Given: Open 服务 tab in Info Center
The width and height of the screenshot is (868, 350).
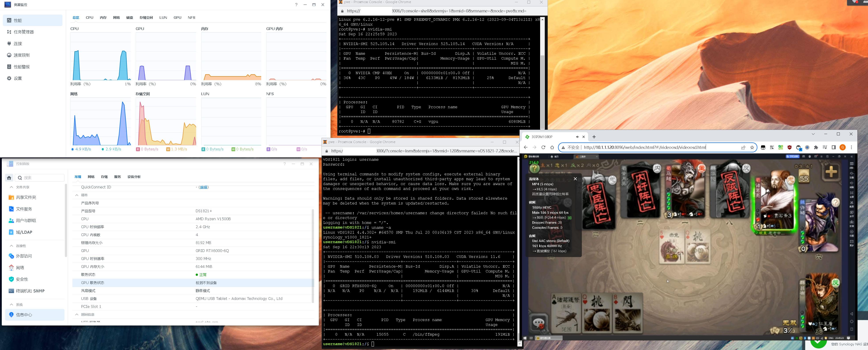Looking at the screenshot, I should 118,177.
